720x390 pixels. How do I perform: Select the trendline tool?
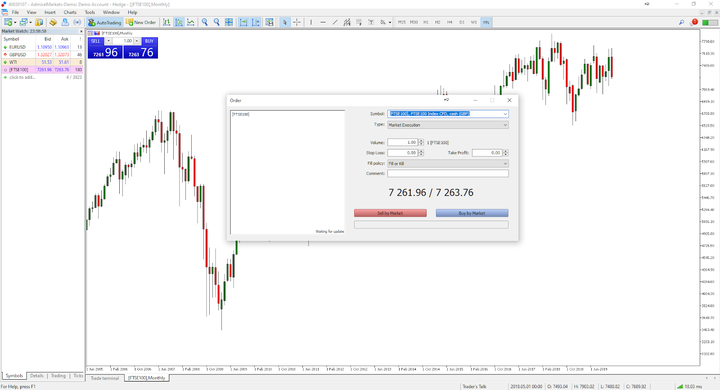(x=335, y=22)
